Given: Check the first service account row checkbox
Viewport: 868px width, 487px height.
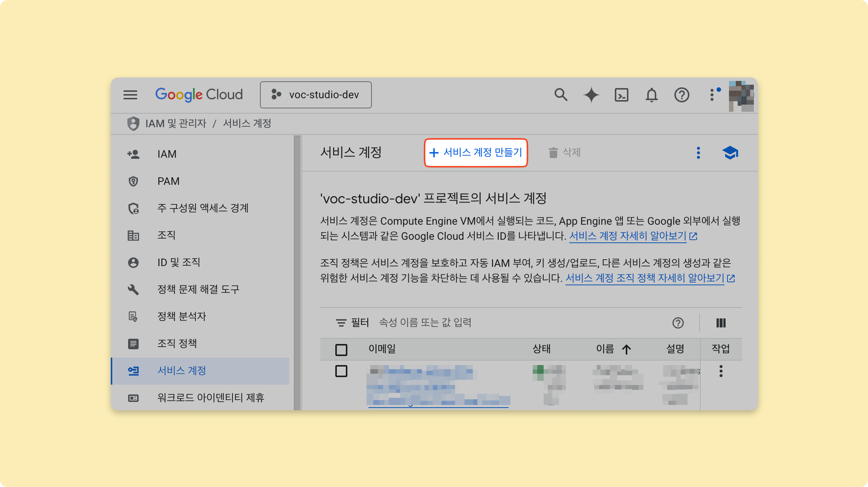Looking at the screenshot, I should click(341, 371).
